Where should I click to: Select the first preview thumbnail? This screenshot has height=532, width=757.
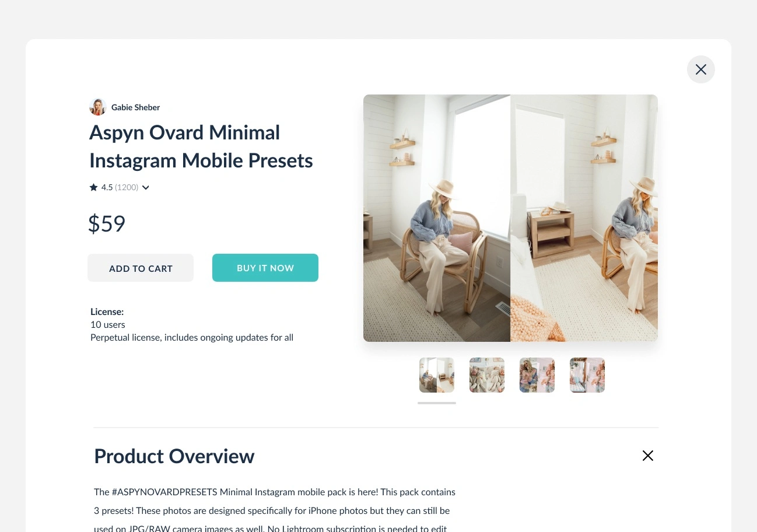click(x=437, y=375)
